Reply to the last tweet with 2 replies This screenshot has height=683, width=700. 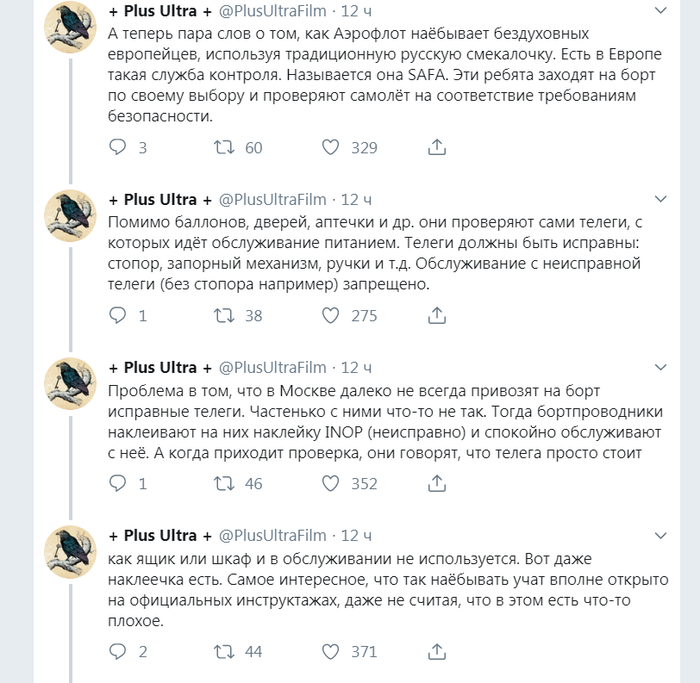pos(118,652)
